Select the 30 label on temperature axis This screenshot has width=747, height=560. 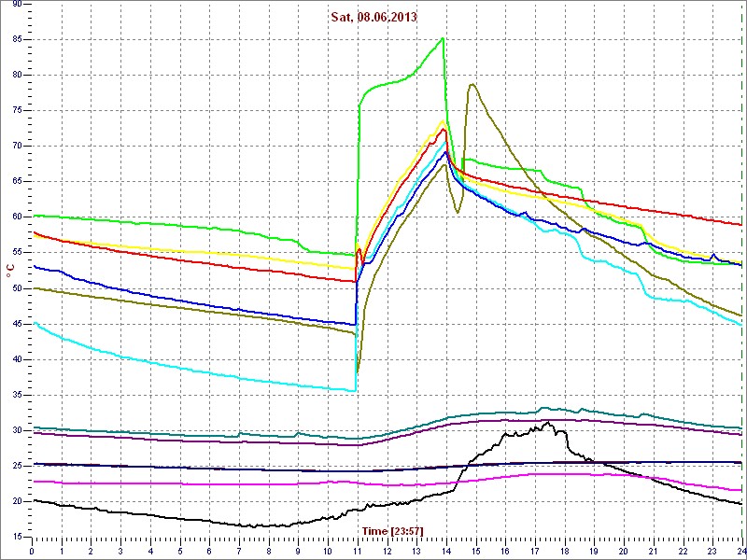[x=16, y=431]
